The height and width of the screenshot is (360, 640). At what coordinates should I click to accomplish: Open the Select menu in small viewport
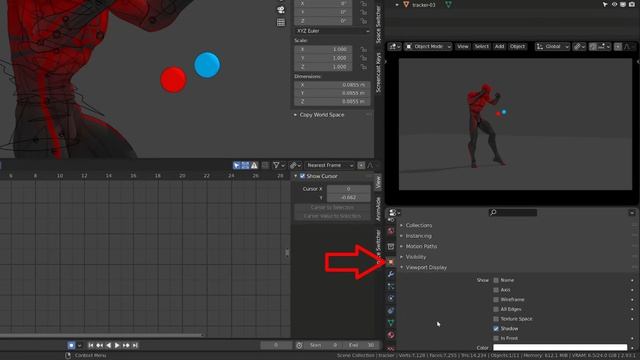481,47
